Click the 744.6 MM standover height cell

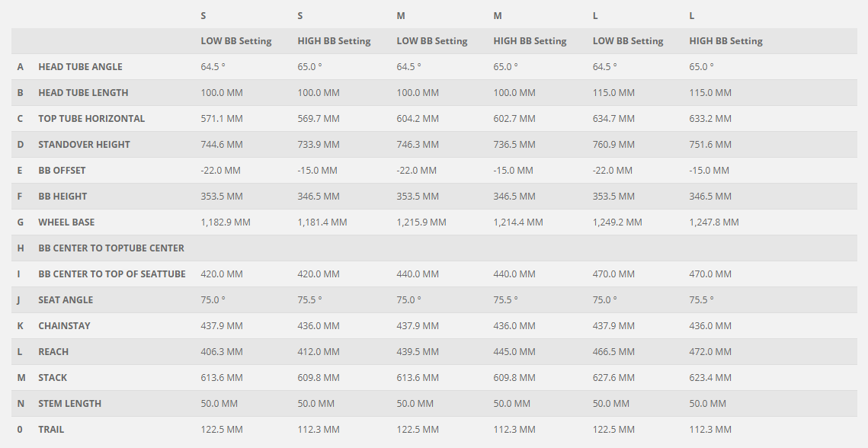pos(222,145)
